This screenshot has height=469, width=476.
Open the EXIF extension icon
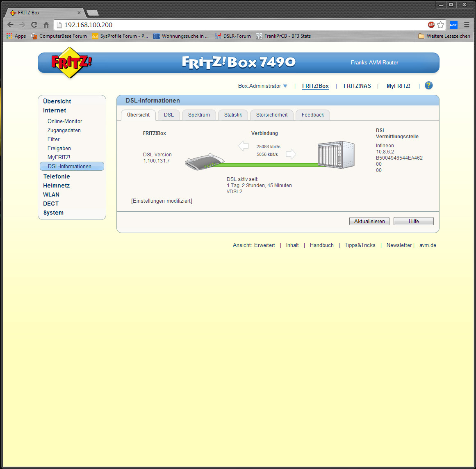(453, 25)
